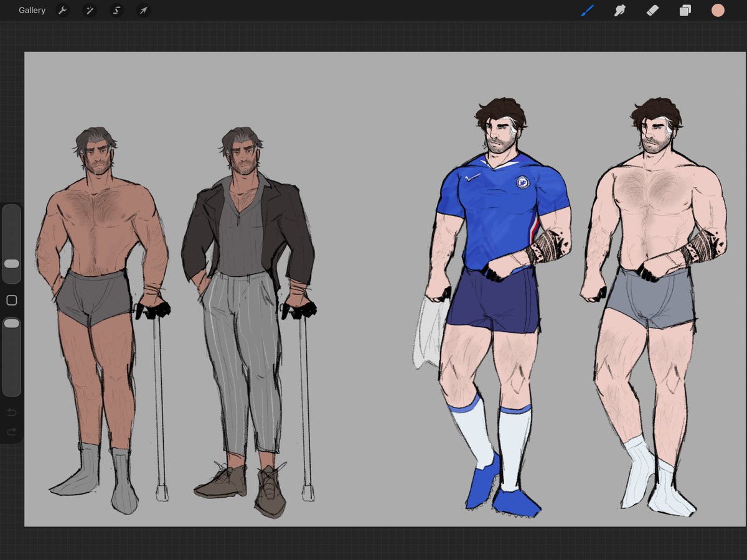Tap the square modify button in sidebar

[11, 301]
